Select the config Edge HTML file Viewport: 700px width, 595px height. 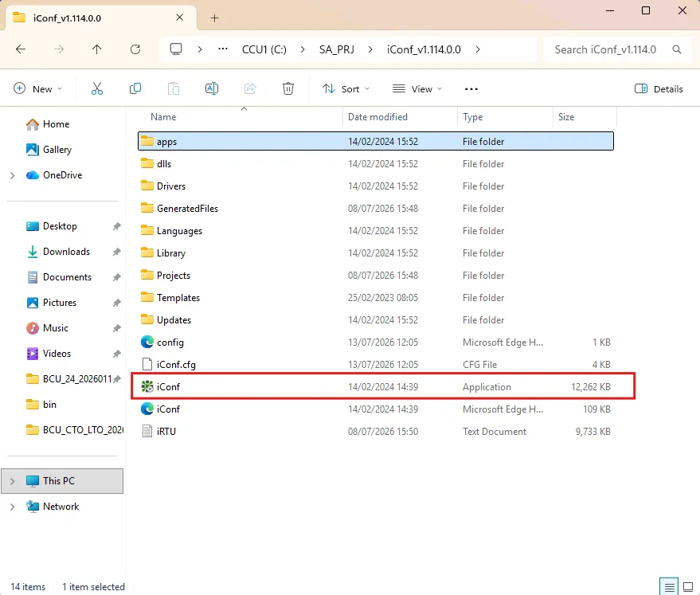click(x=376, y=342)
